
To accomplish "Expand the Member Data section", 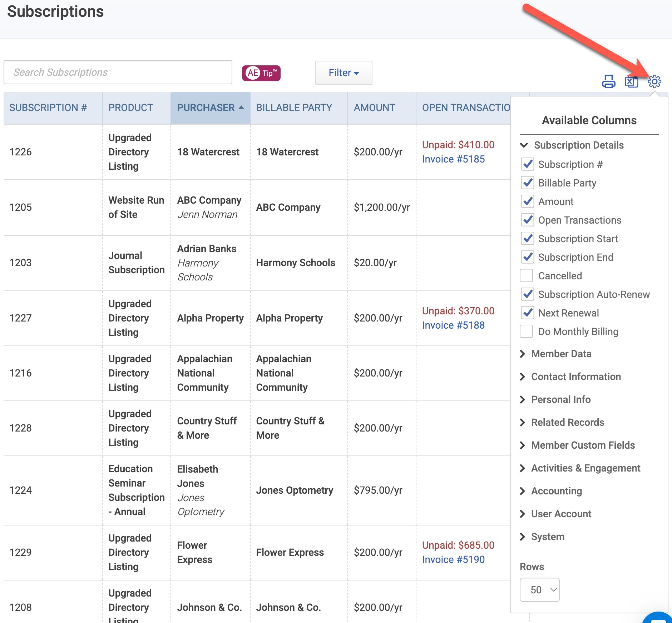I will (561, 354).
